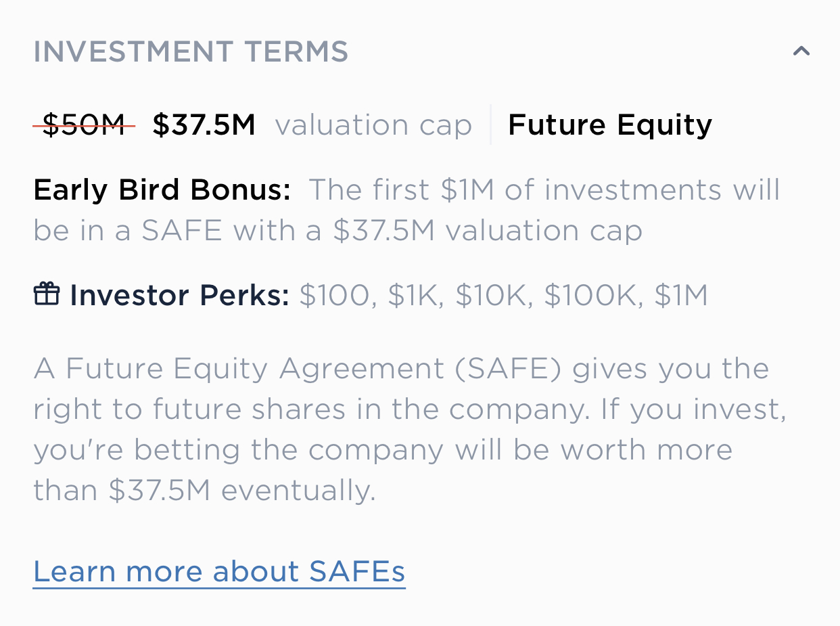
Task: Select the $100 investor perk tier
Action: tap(337, 296)
